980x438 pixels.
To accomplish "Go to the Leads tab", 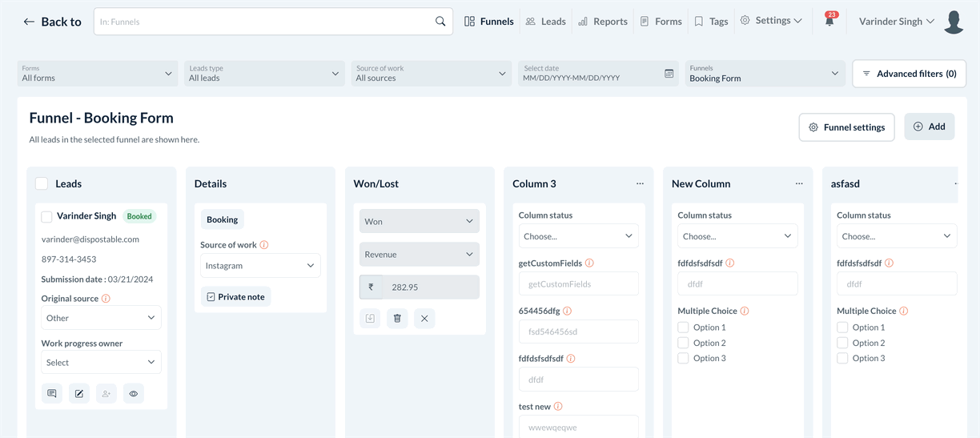I will tap(545, 22).
